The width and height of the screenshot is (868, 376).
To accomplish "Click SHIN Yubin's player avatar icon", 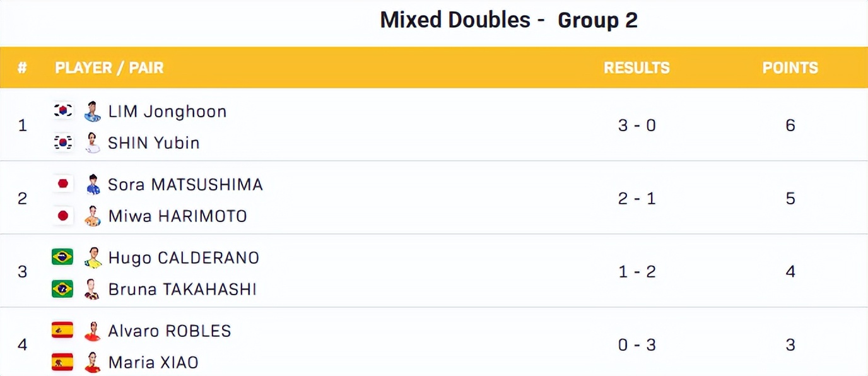I will pyautogui.click(x=93, y=143).
